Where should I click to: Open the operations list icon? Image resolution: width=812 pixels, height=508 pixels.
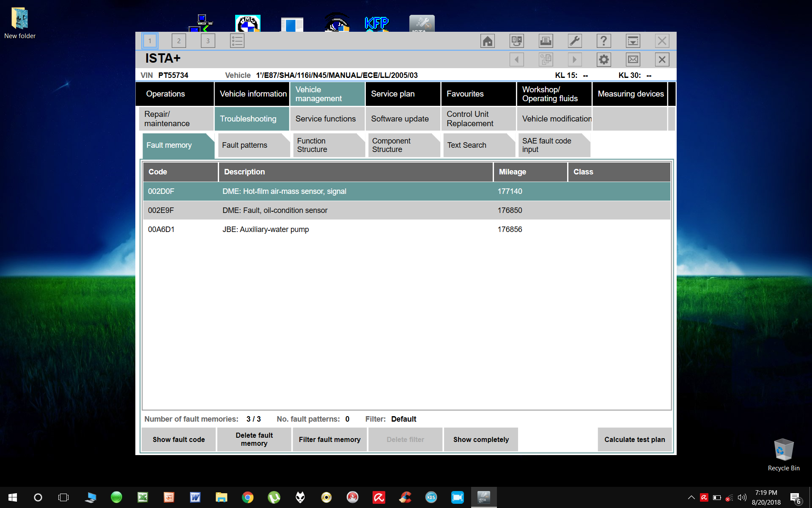(237, 41)
